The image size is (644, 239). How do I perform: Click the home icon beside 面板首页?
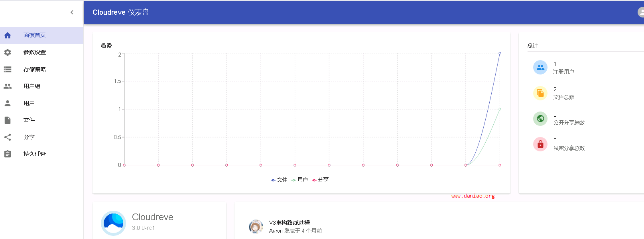pos(8,35)
